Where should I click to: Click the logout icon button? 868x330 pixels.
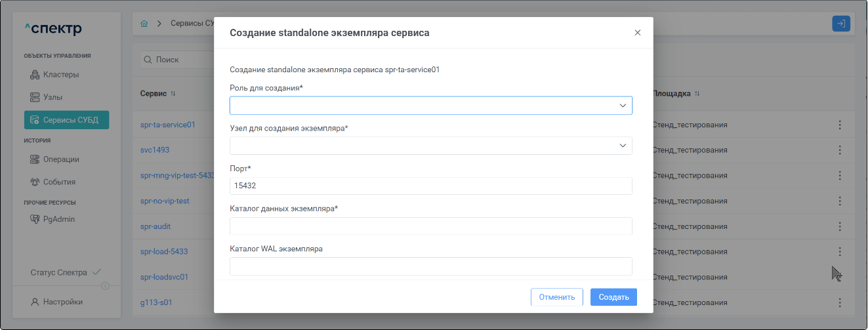(841, 24)
